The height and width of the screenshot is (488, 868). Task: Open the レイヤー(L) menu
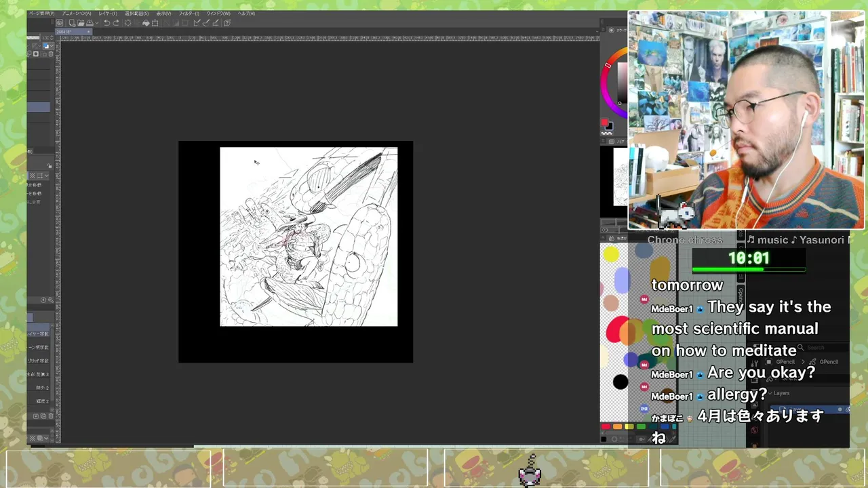(x=108, y=14)
